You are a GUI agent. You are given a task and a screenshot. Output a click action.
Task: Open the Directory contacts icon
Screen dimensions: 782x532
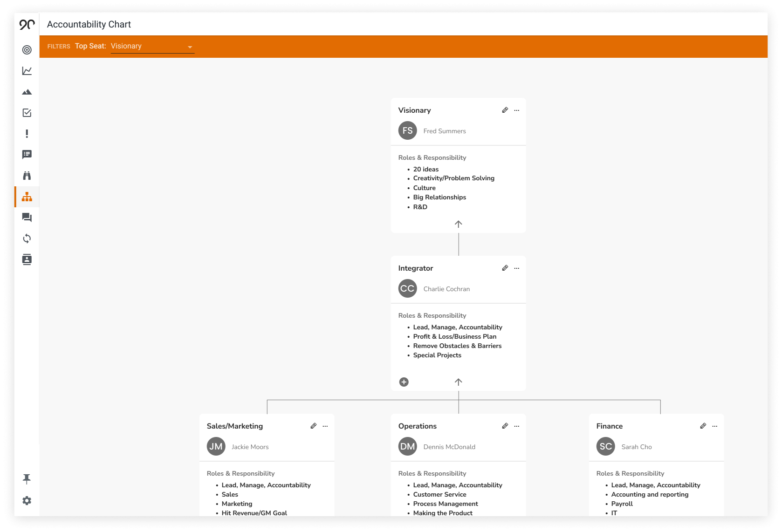point(27,259)
